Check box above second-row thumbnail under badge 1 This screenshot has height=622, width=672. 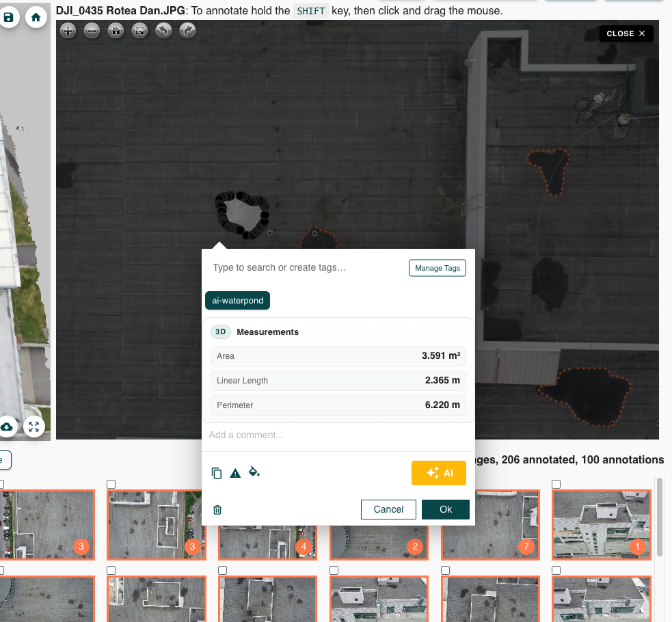coord(556,571)
